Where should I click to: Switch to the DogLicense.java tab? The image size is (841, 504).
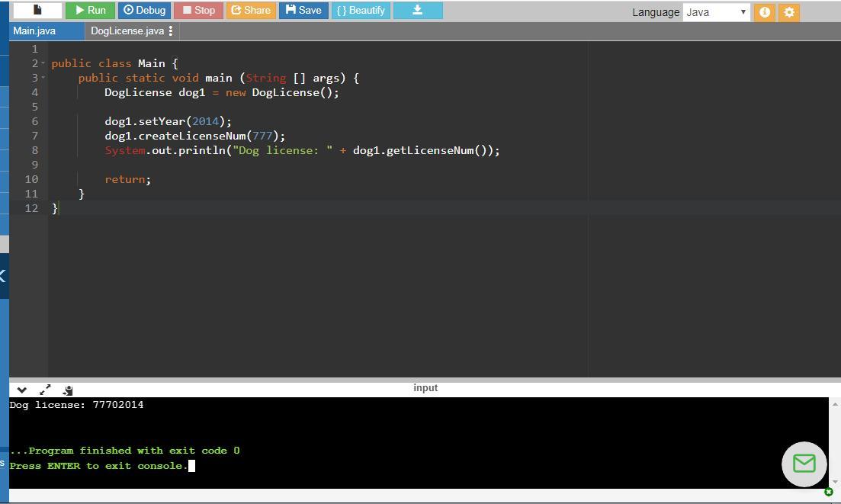point(127,30)
